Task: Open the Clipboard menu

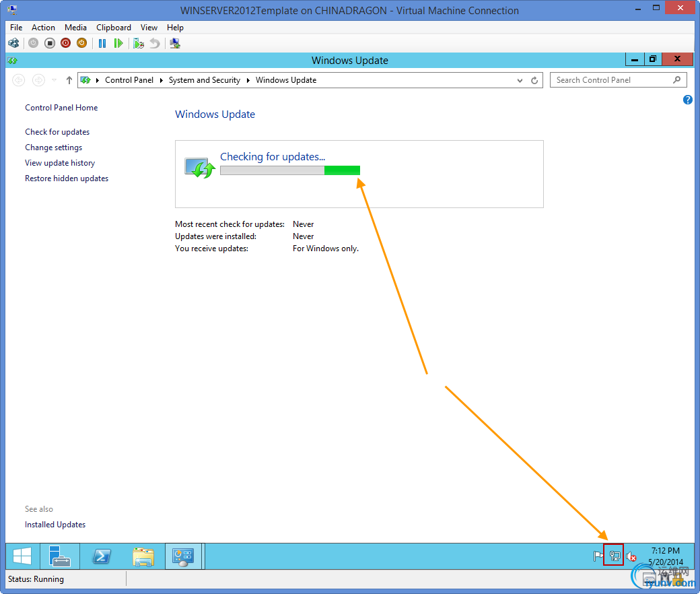Action: 114,28
